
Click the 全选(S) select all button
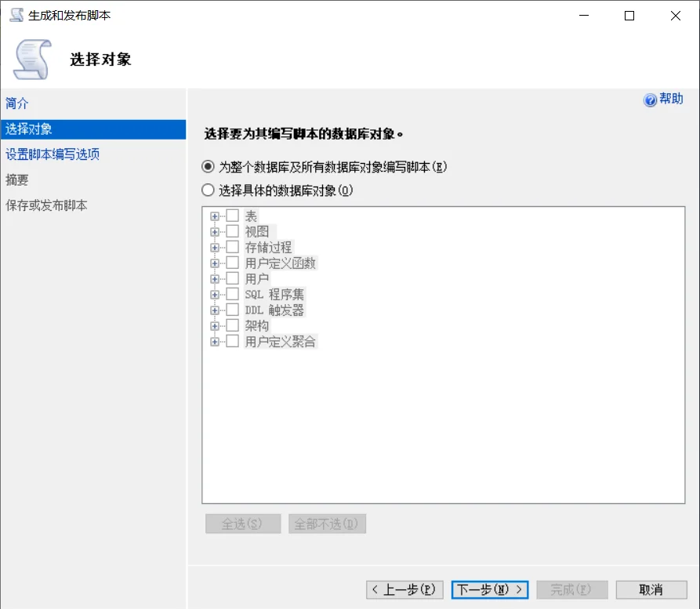(243, 524)
